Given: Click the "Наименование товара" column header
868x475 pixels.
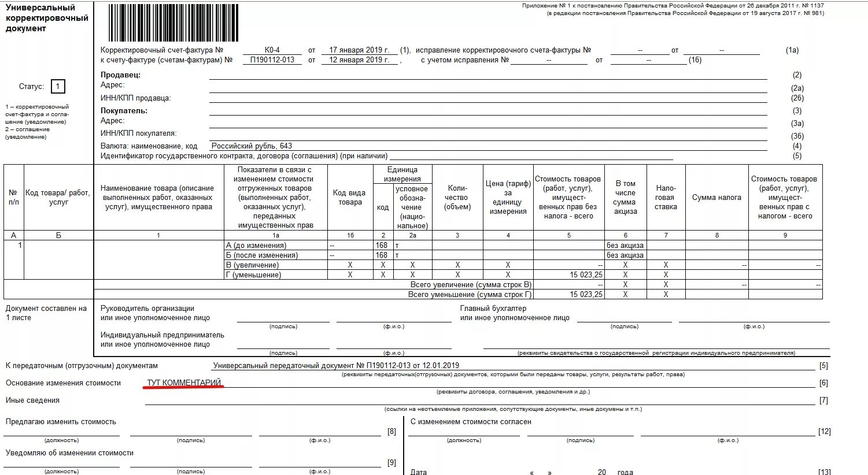Looking at the screenshot, I should coord(157,197).
